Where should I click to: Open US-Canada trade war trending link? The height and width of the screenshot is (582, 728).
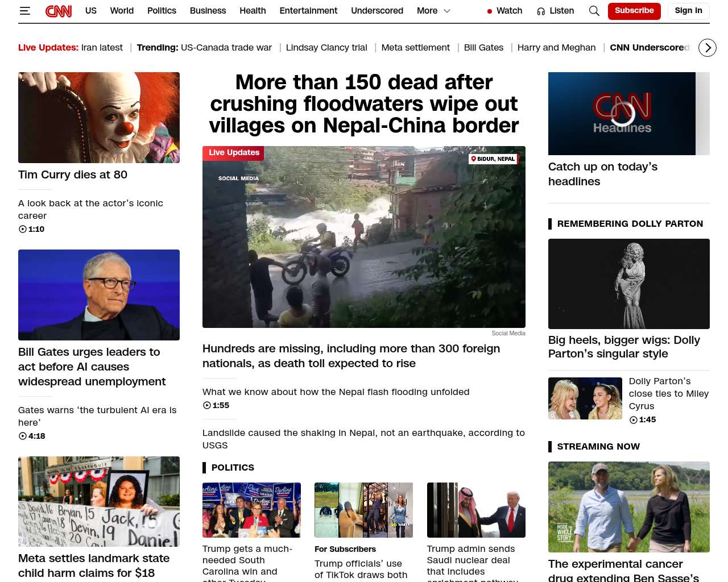226,48
